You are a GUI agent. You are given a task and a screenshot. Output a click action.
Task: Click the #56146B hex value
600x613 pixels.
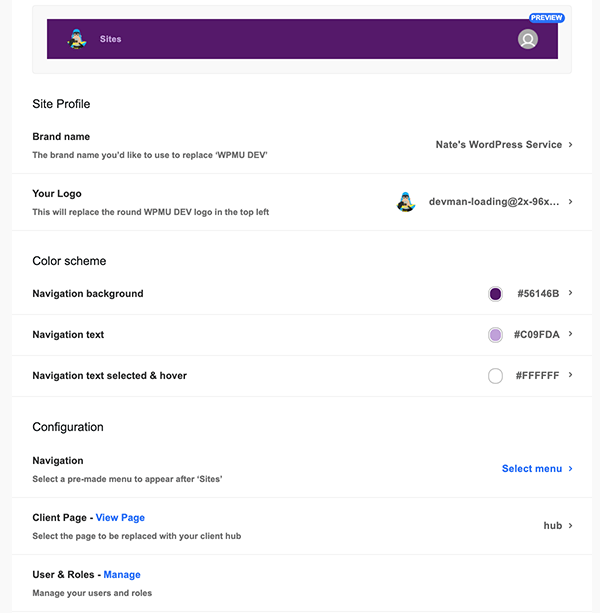(538, 294)
